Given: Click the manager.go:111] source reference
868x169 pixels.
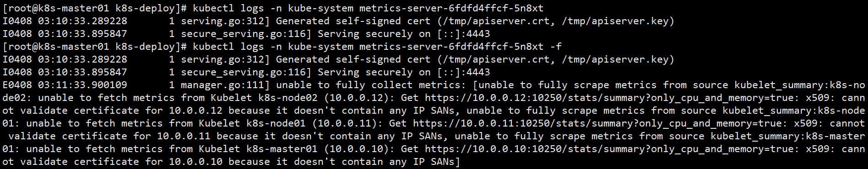Looking at the screenshot, I should tap(225, 85).
